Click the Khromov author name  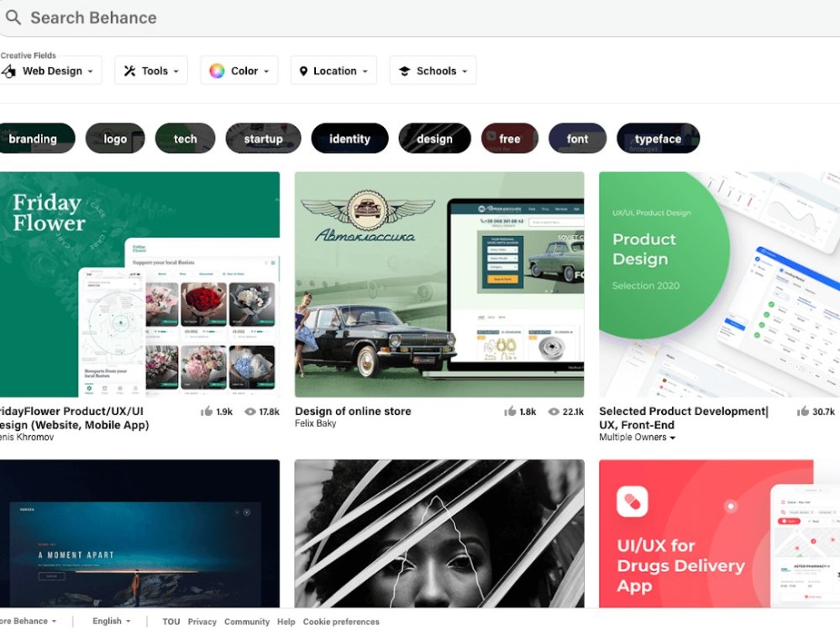pos(27,437)
